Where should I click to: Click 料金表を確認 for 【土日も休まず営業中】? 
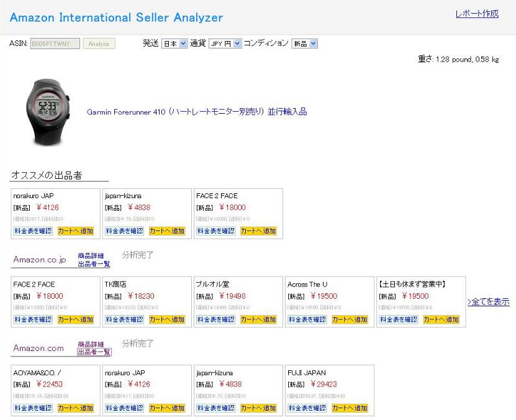coord(399,319)
